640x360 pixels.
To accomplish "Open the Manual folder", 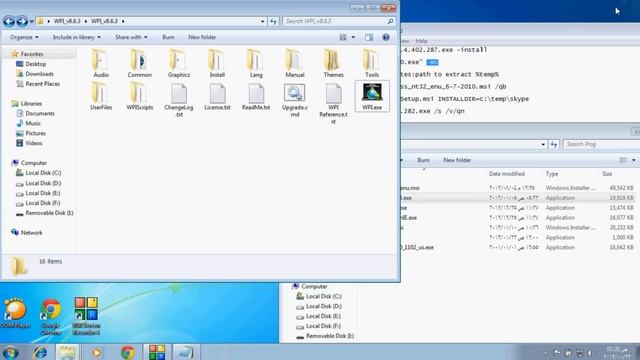I will (x=295, y=63).
